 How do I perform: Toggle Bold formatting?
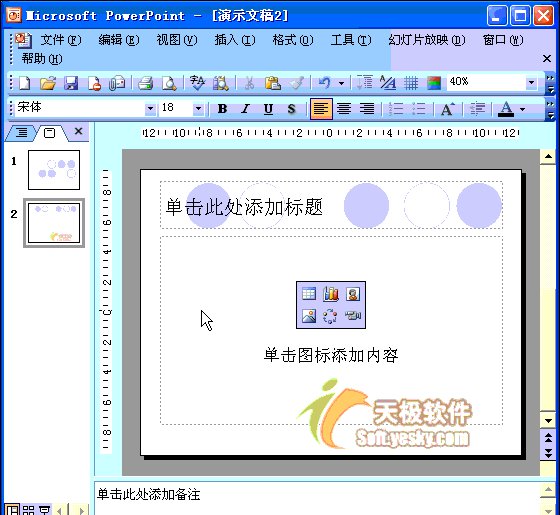pyautogui.click(x=222, y=109)
